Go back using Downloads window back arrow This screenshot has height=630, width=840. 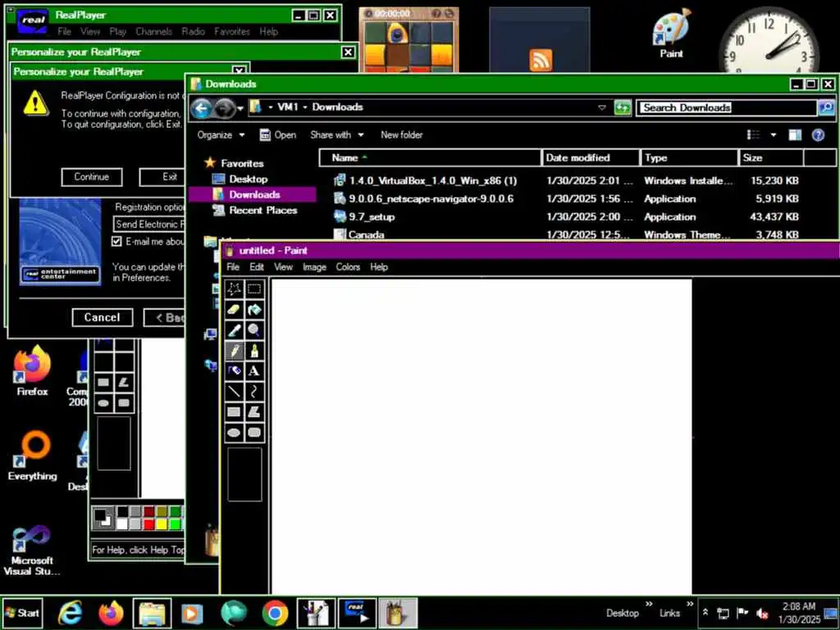point(202,109)
